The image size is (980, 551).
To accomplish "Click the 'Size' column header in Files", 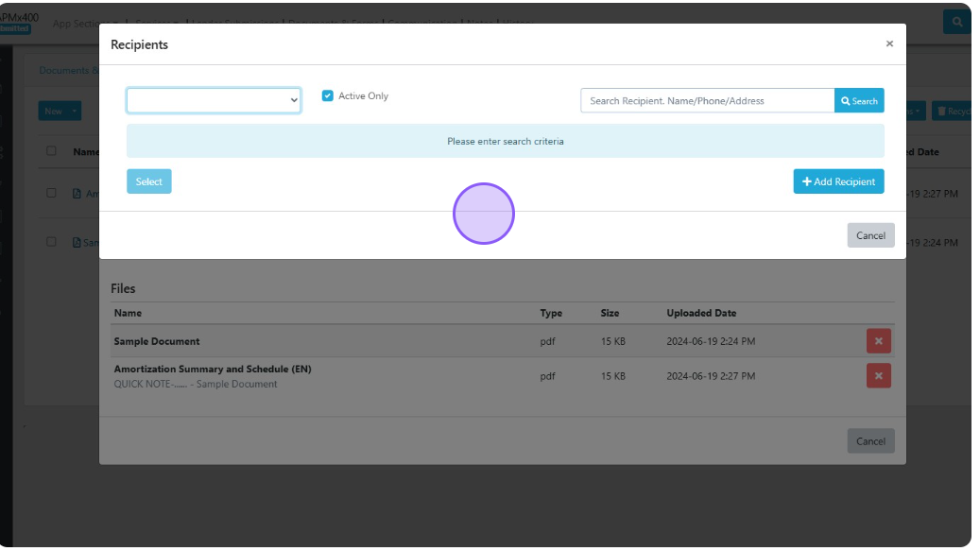I will point(610,313).
